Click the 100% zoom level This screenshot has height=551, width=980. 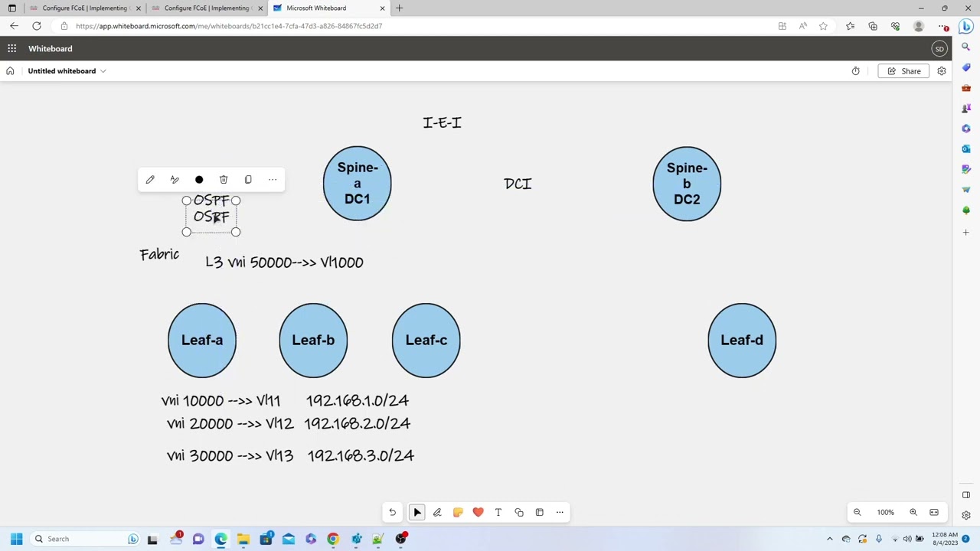click(x=886, y=513)
